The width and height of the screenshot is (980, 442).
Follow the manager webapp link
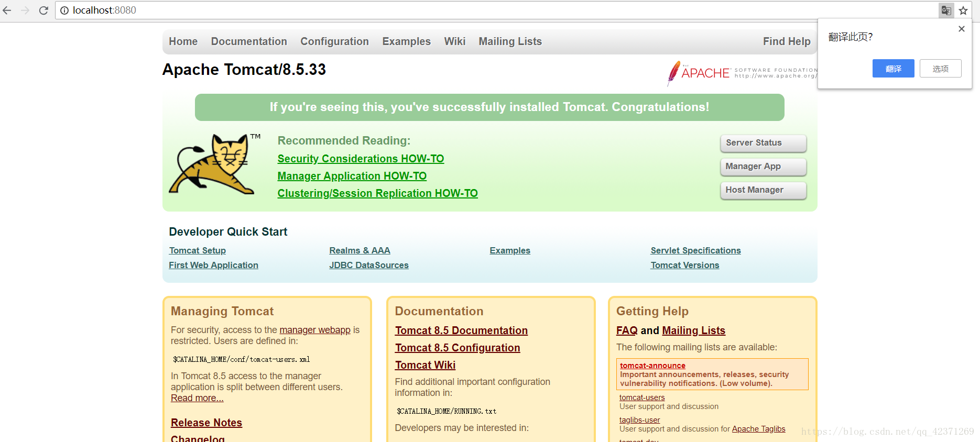pyautogui.click(x=315, y=330)
